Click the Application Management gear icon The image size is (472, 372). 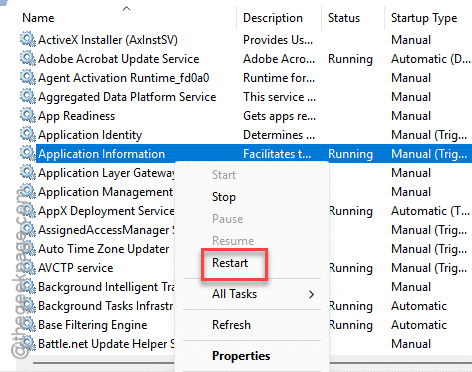[x=28, y=191]
